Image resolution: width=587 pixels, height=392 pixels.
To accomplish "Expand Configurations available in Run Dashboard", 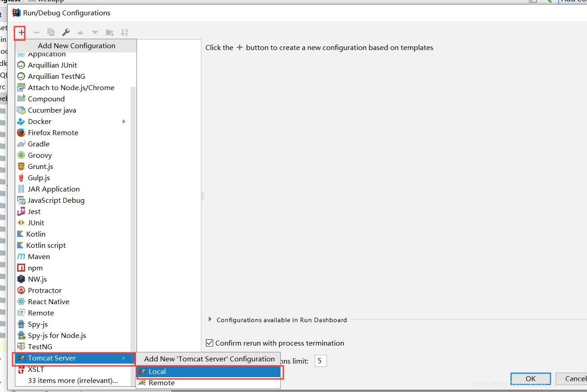I will tap(210, 319).
